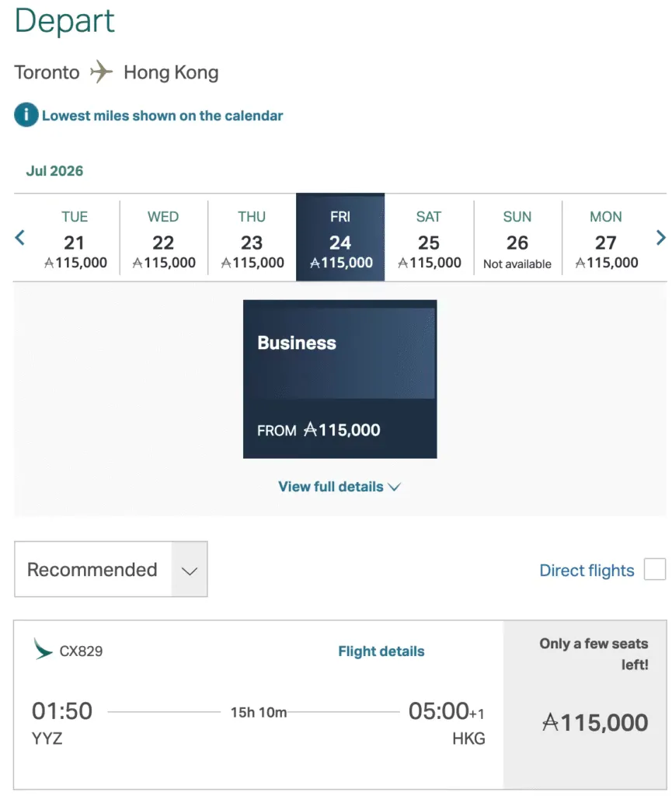Click the Recommended dropdown arrow
This screenshot has height=796, width=672.
click(190, 571)
